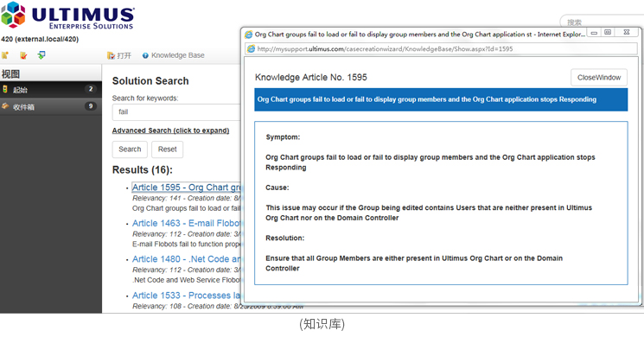
Task: Click the Reset button
Action: tap(168, 149)
